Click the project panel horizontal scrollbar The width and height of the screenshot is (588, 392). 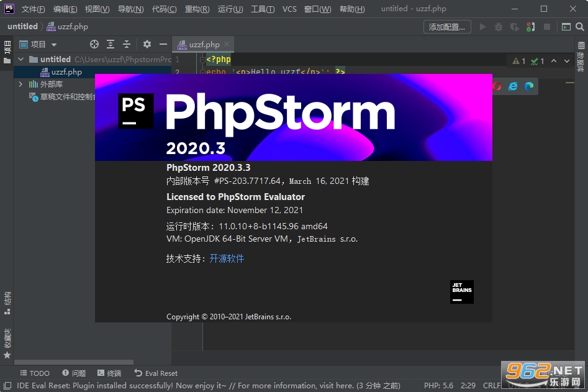point(73,362)
